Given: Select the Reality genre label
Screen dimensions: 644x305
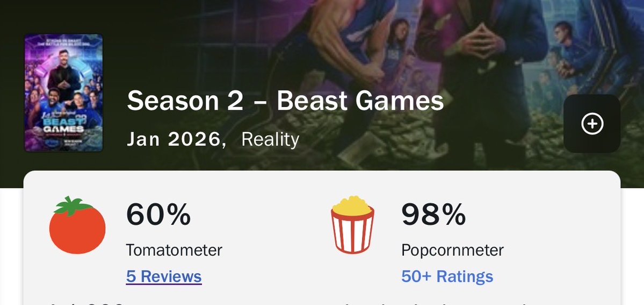Looking at the screenshot, I should [x=270, y=139].
